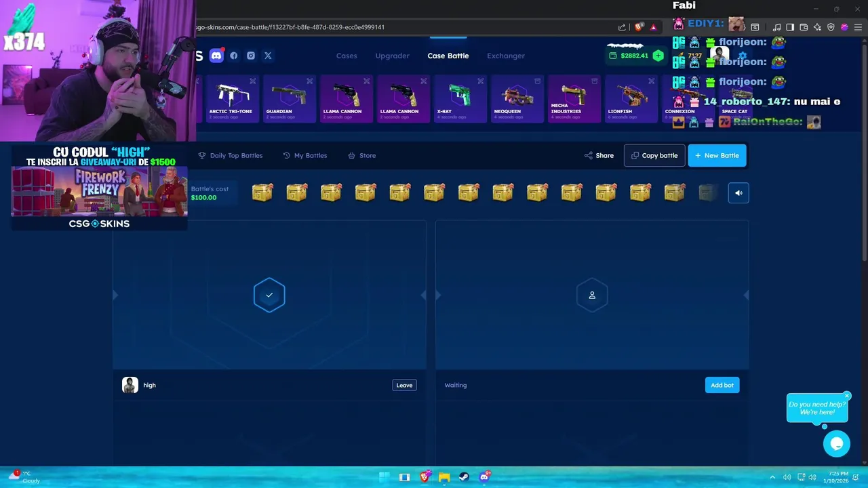Close the 'Do you need help?' popup
The height and width of the screenshot is (488, 868).
pyautogui.click(x=847, y=396)
